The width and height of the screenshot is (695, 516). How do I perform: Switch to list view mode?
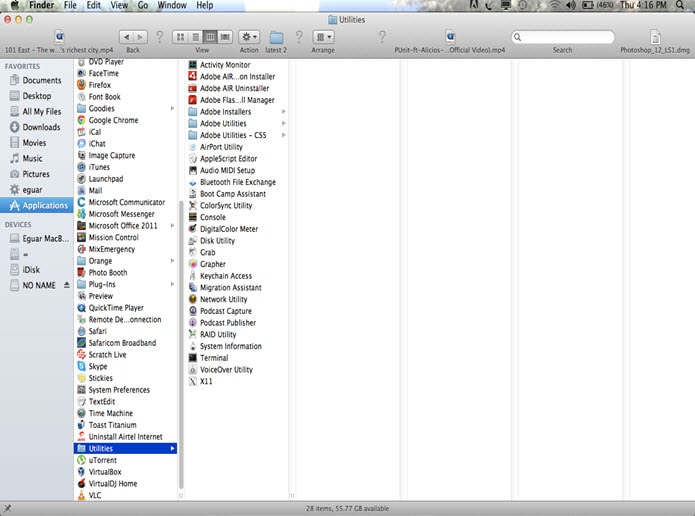[195, 37]
